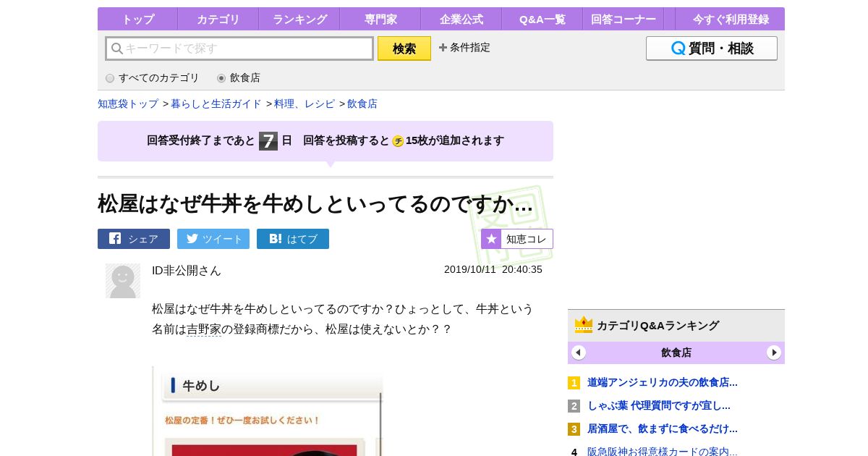Click the Twitter ツイート button
Image resolution: width=868 pixels, height=456 pixels.
click(x=213, y=239)
